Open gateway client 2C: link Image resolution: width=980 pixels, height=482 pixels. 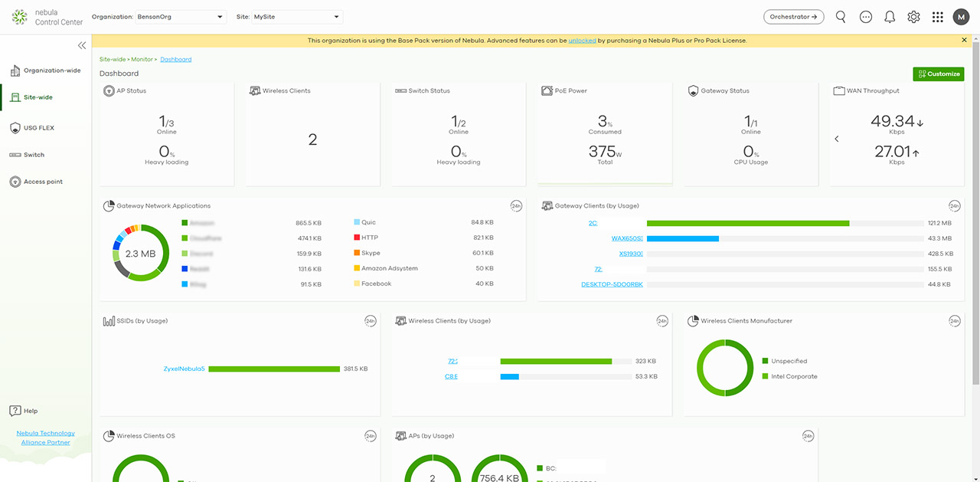(593, 223)
